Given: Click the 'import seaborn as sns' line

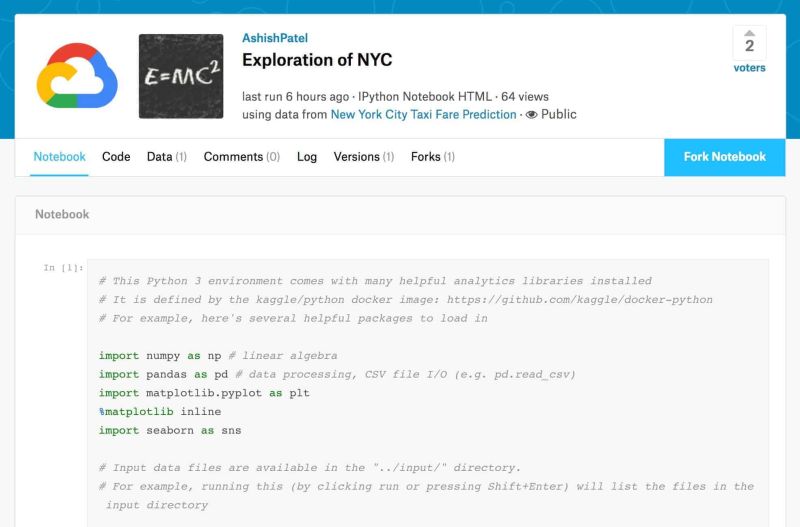Looking at the screenshot, I should click(170, 431).
